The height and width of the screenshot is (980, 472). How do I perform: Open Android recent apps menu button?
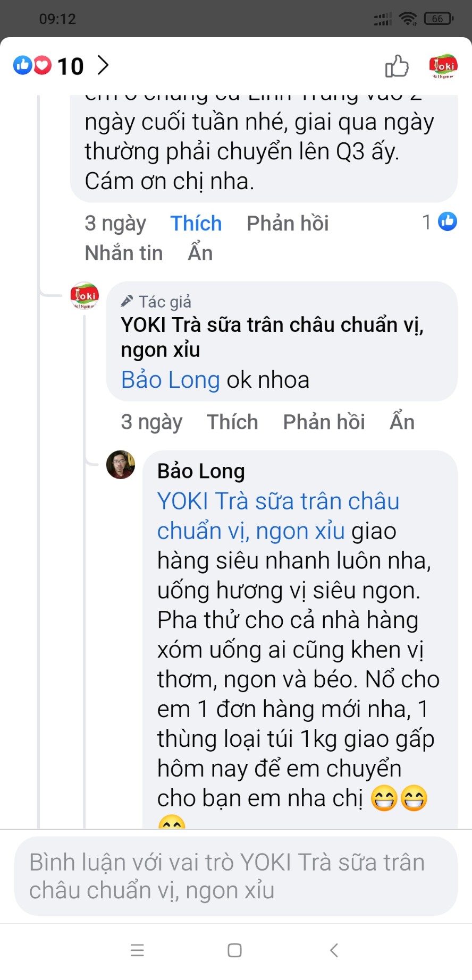click(x=137, y=950)
